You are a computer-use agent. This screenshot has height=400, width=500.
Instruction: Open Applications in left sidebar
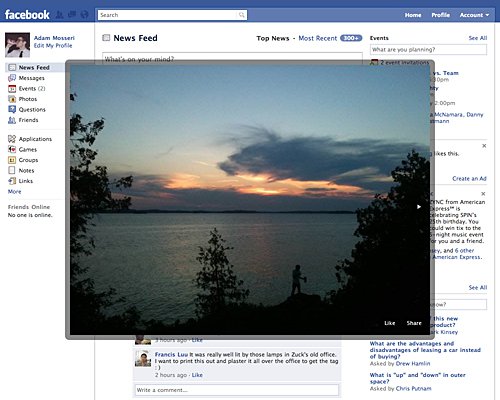pos(35,139)
